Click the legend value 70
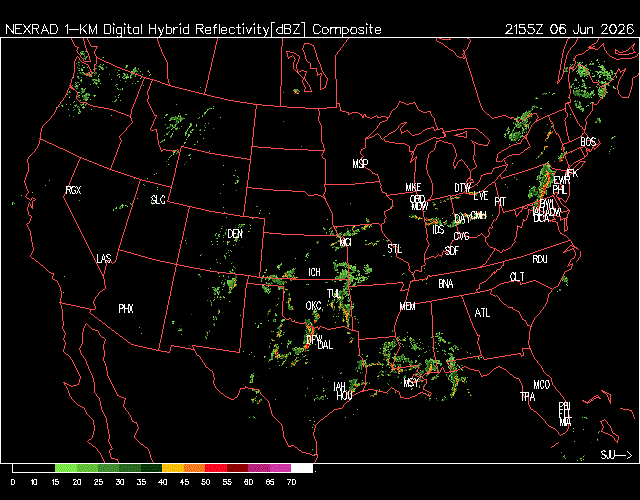The height and width of the screenshot is (500, 640). pos(291,482)
